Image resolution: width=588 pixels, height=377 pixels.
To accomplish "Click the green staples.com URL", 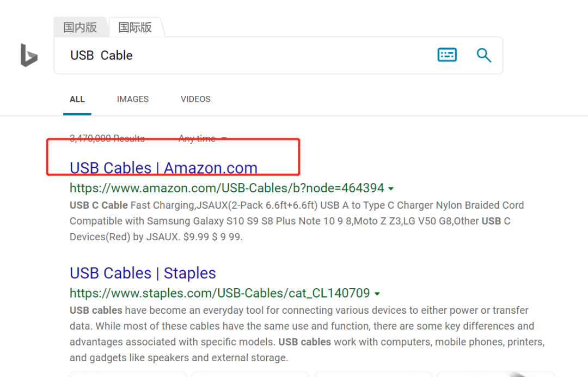I will [x=220, y=293].
